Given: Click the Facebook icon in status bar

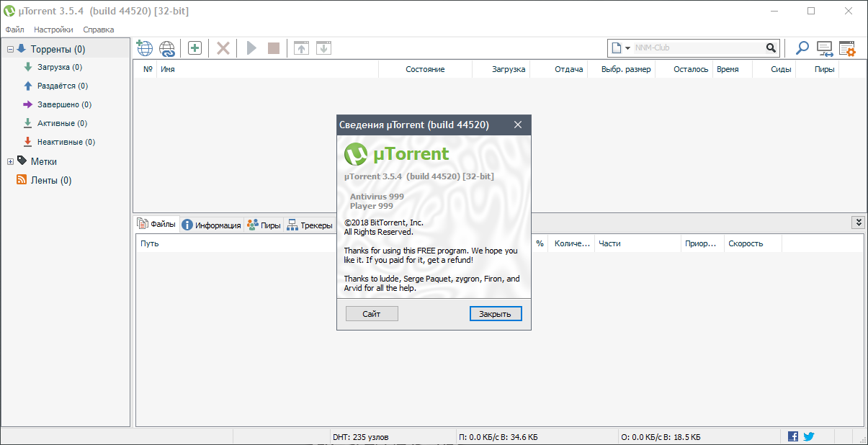Looking at the screenshot, I should pos(793,436).
